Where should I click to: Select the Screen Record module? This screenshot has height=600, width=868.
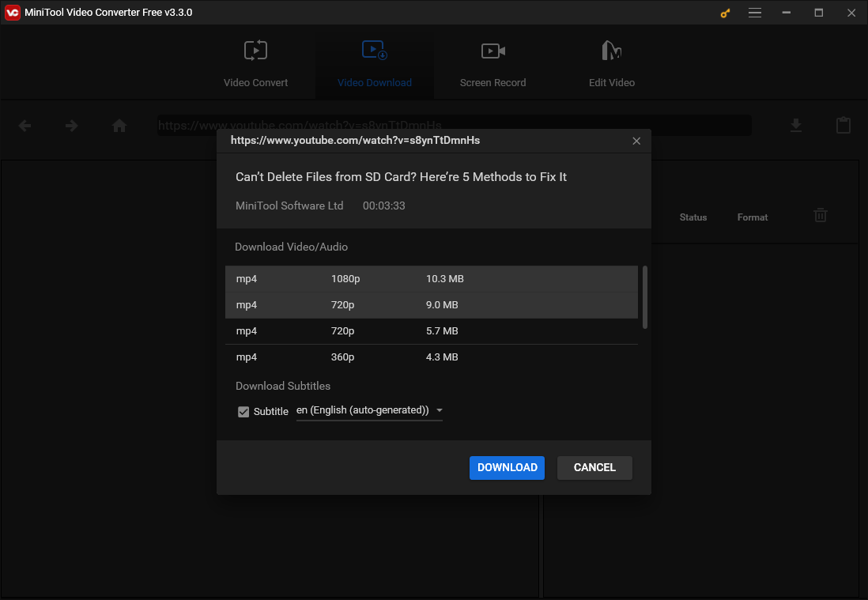pyautogui.click(x=492, y=63)
